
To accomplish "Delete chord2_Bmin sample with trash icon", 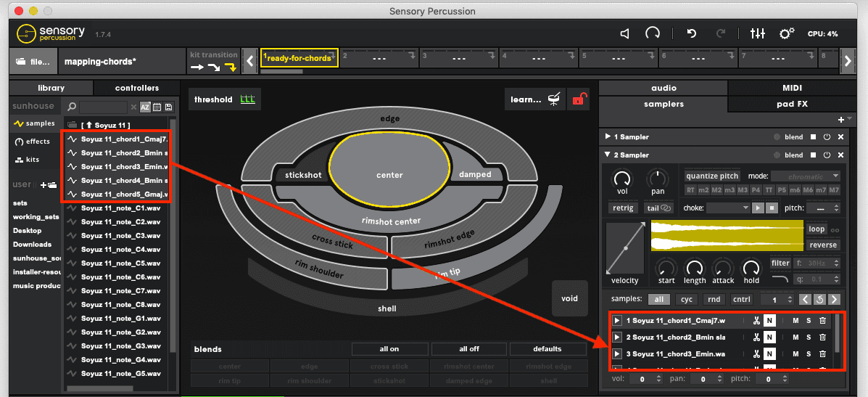I will (822, 337).
